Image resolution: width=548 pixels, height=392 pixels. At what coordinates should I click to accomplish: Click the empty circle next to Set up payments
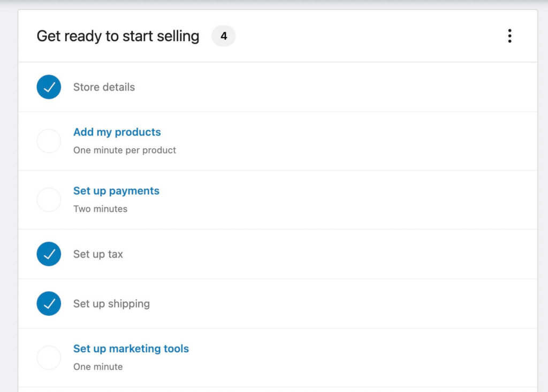click(49, 199)
